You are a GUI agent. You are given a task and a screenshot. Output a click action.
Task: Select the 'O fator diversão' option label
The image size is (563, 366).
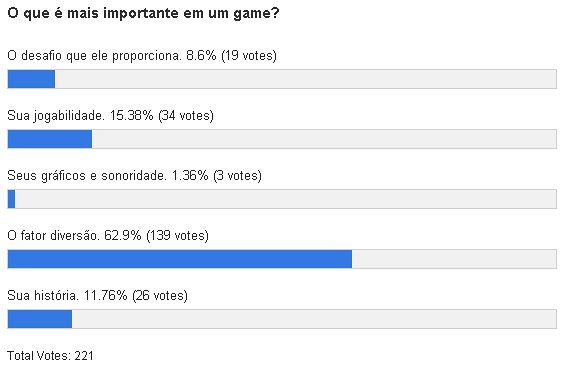53,236
